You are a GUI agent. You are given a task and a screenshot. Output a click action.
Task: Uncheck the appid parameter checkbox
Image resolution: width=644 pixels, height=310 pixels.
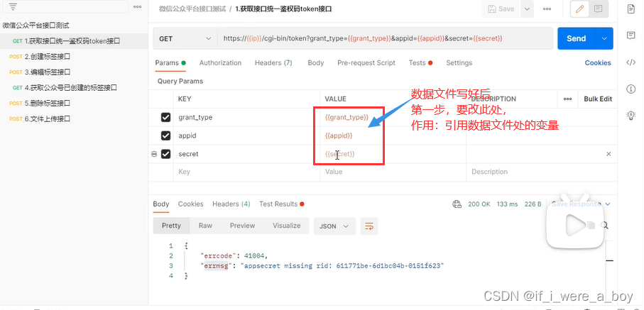coord(165,135)
